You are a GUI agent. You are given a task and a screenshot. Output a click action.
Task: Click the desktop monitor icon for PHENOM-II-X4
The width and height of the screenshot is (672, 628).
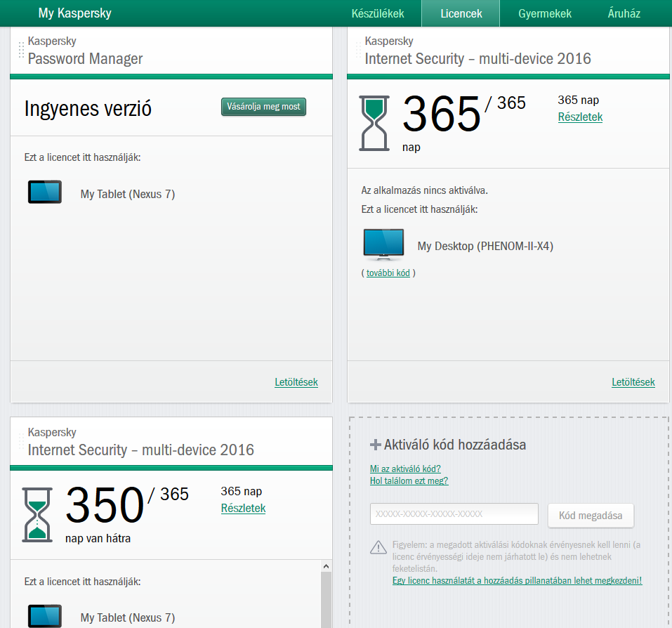[x=383, y=244]
